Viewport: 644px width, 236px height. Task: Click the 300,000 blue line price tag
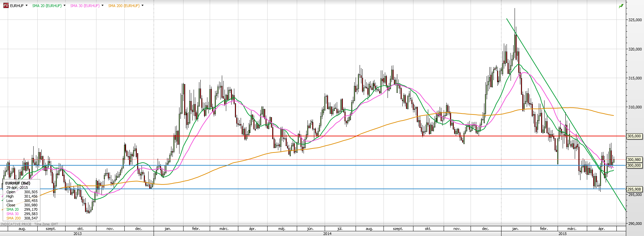[x=634, y=165]
